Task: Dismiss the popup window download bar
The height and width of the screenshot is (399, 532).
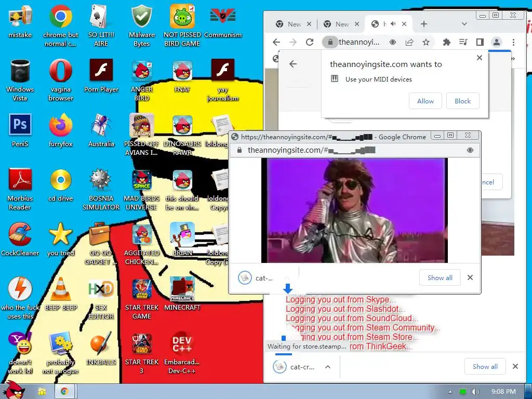Action: 470,277
